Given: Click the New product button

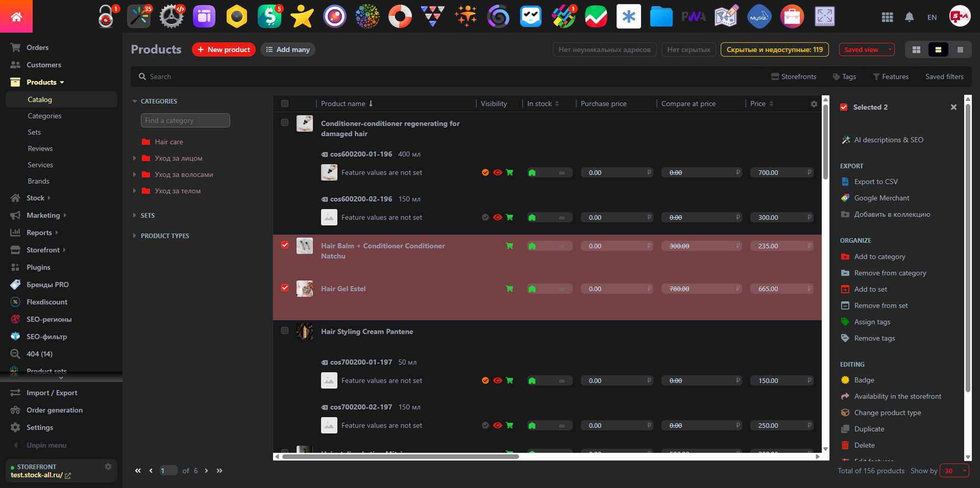Looking at the screenshot, I should (x=224, y=49).
